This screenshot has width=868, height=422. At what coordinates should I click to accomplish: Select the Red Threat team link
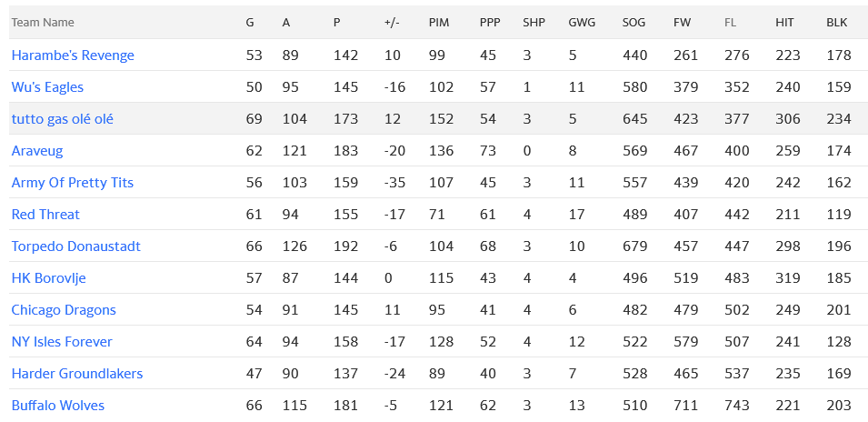tap(45, 215)
